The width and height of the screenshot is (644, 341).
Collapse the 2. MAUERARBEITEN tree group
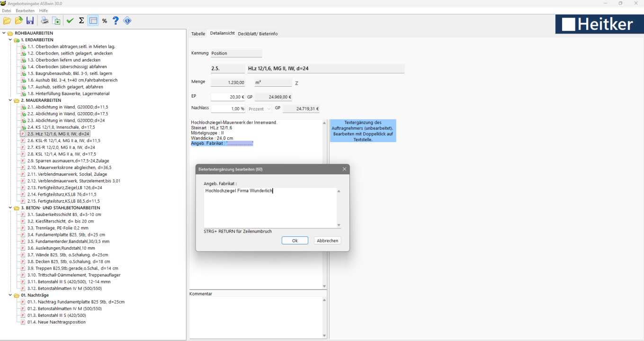tap(10, 100)
